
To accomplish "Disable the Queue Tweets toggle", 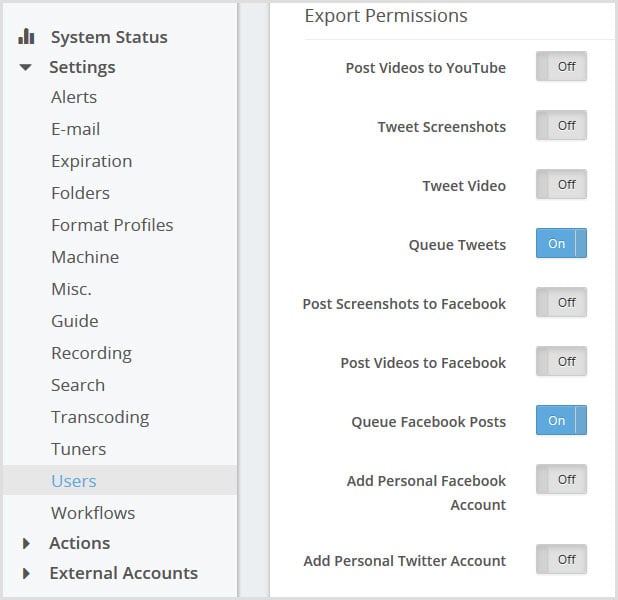I will click(x=561, y=244).
